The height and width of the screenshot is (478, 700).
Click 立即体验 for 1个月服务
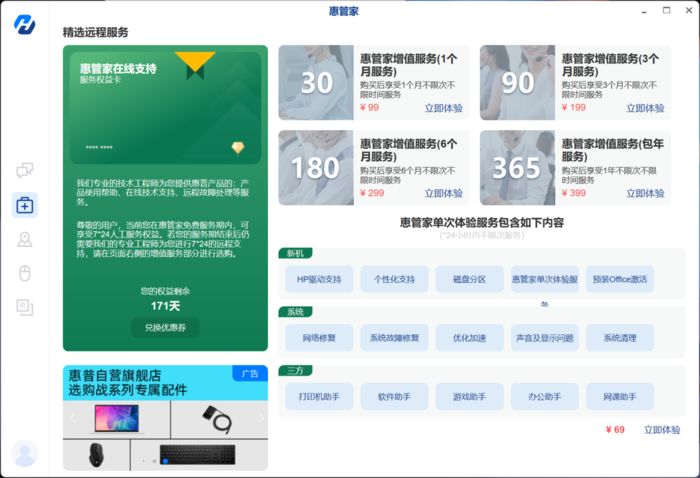tap(443, 108)
